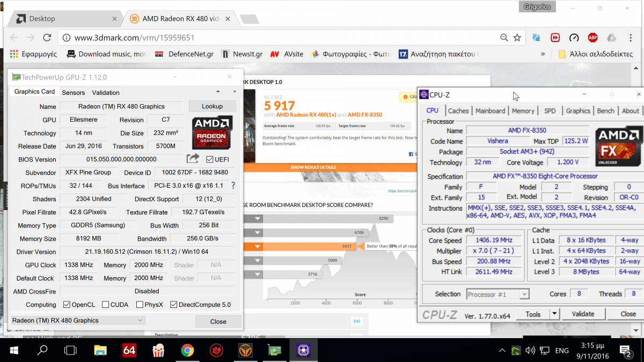Viewport: 644px width, 362px height.
Task: Open the Processor #1 selection dropdown
Action: (x=497, y=294)
